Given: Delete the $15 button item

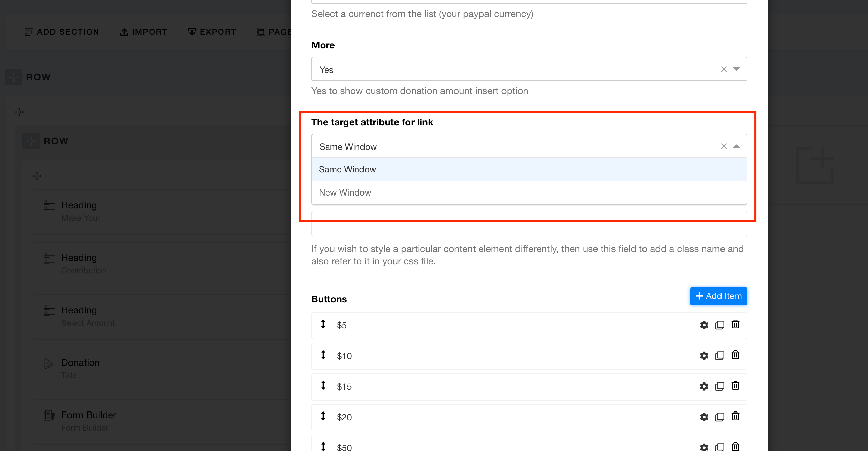Looking at the screenshot, I should pyautogui.click(x=735, y=386).
